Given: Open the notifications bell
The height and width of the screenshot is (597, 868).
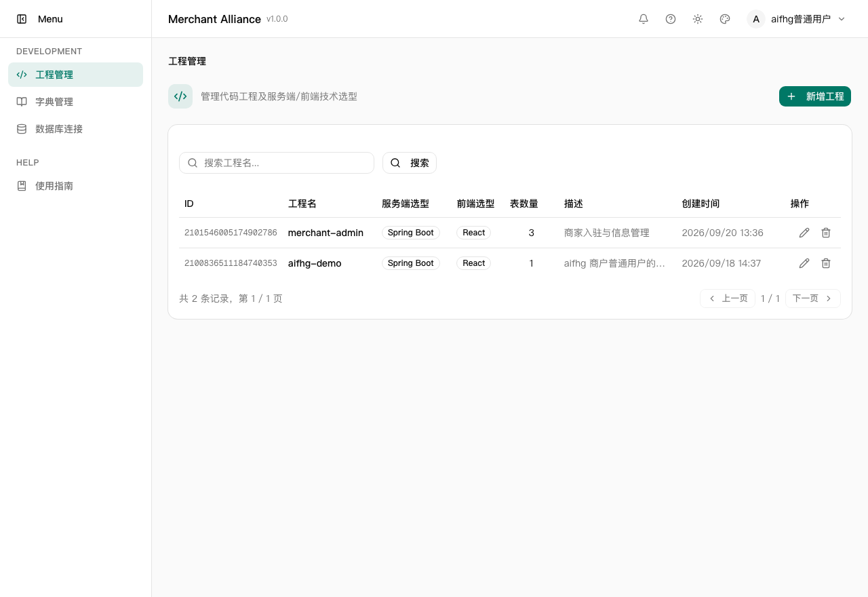Looking at the screenshot, I should click(644, 19).
